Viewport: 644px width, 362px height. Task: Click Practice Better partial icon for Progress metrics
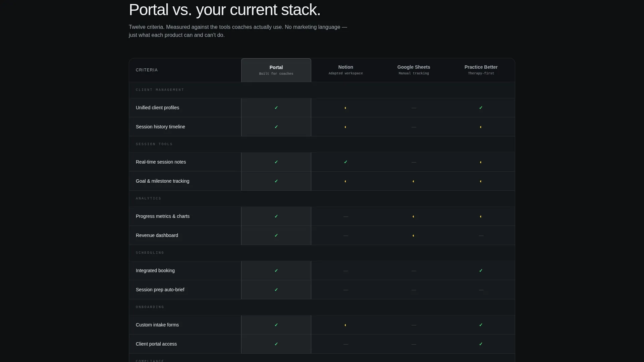(x=481, y=217)
